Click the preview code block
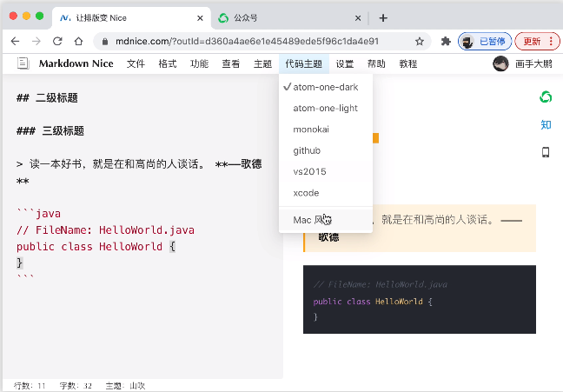 click(x=420, y=299)
